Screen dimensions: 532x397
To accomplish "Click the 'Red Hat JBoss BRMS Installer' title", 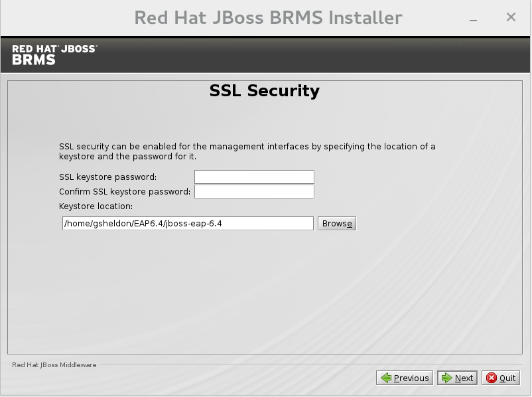I will (x=269, y=18).
